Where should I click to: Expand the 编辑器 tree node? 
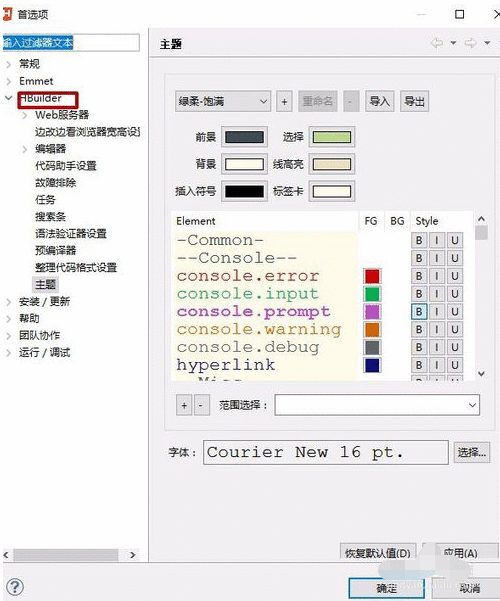pos(25,149)
